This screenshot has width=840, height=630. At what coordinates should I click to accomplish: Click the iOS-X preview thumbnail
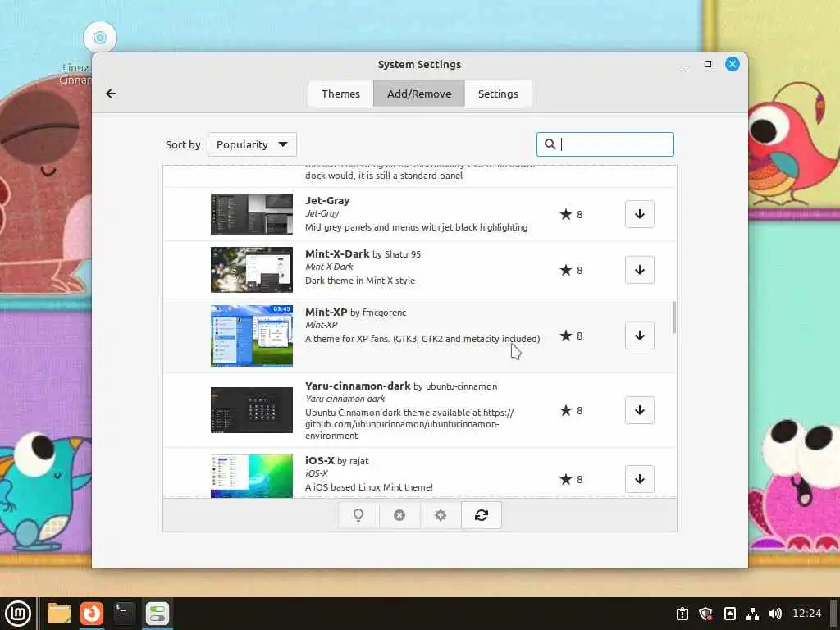(252, 476)
